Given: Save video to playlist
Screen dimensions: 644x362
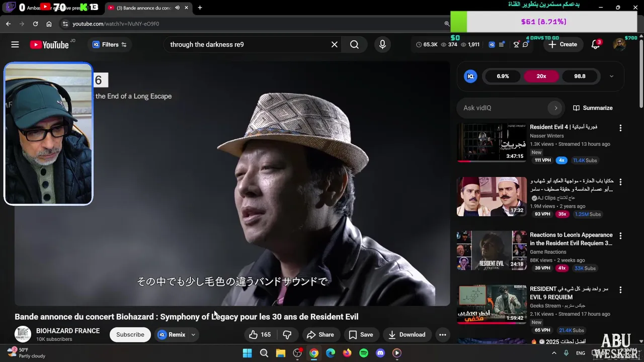Looking at the screenshot, I should pyautogui.click(x=361, y=335).
